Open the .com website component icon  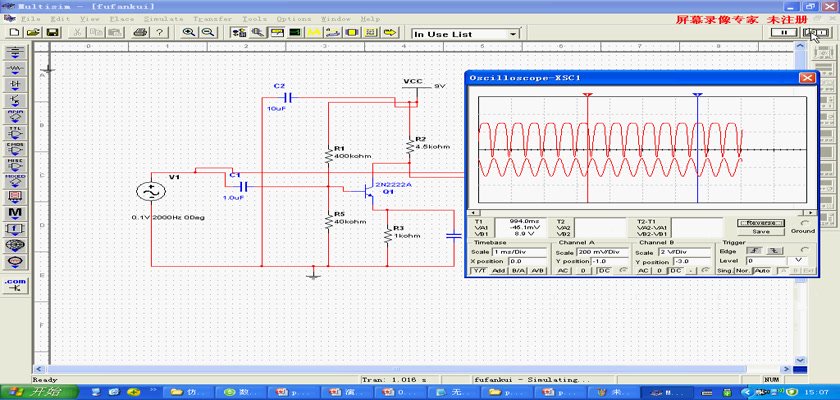point(16,285)
